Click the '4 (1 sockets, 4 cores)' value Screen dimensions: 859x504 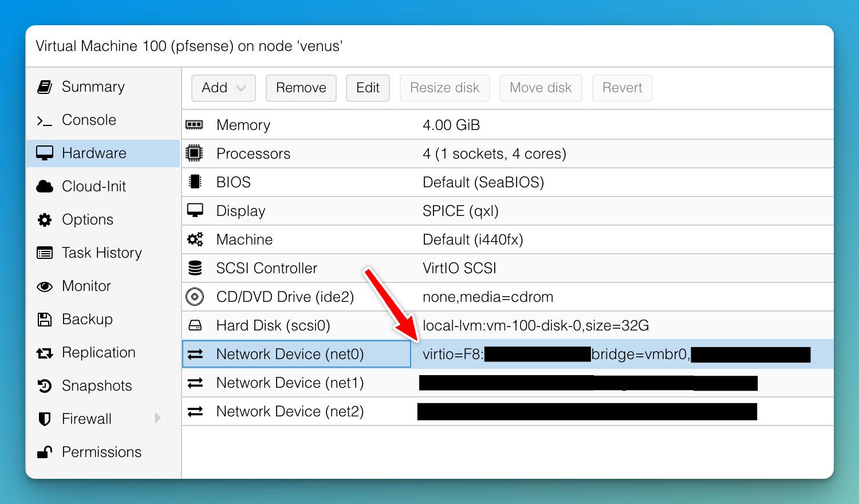[495, 154]
